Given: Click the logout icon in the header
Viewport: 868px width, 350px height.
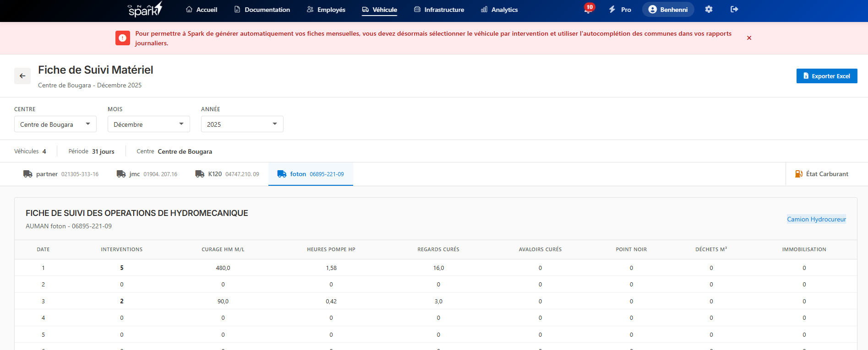Looking at the screenshot, I should pyautogui.click(x=734, y=9).
